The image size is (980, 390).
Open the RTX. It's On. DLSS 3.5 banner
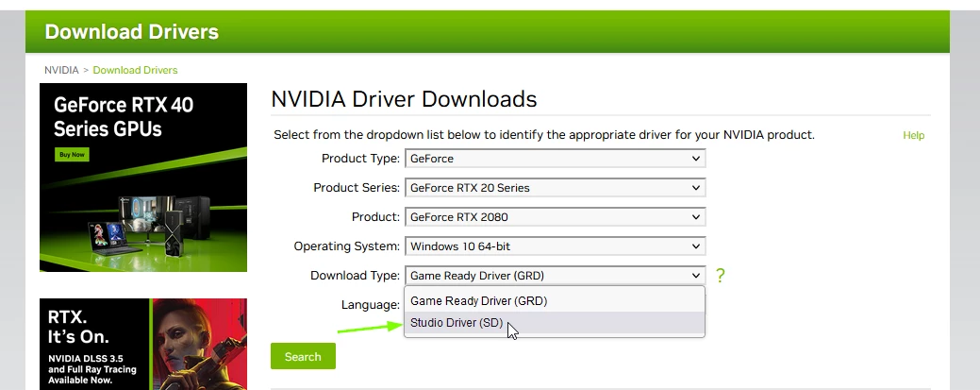pyautogui.click(x=143, y=345)
